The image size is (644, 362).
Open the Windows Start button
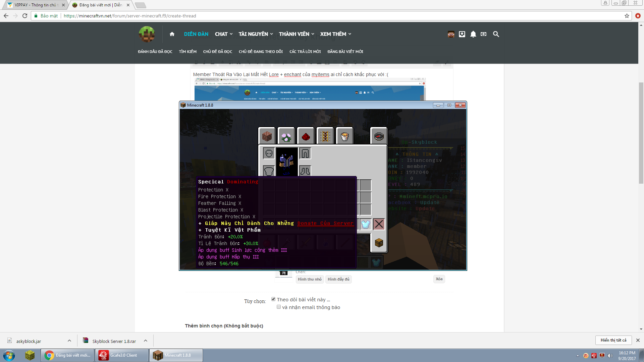coord(9,355)
